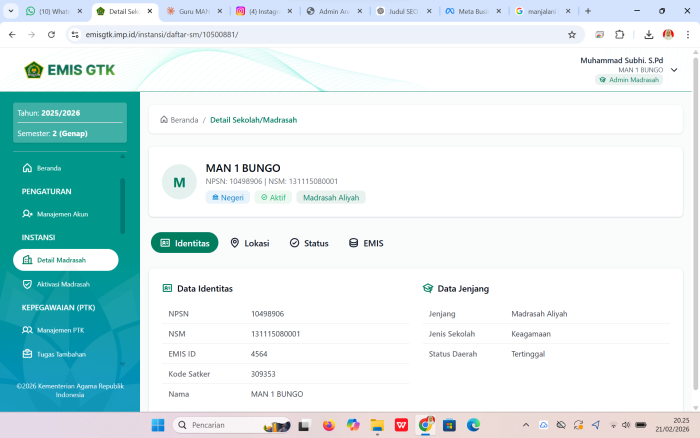700x438 pixels.
Task: Bookmark this page with star icon
Action: pyautogui.click(x=571, y=34)
